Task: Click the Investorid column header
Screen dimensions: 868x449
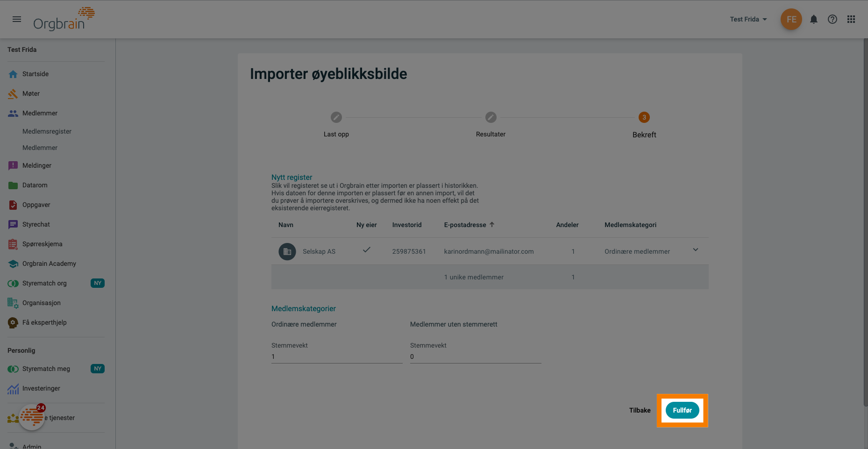Action: [407, 225]
